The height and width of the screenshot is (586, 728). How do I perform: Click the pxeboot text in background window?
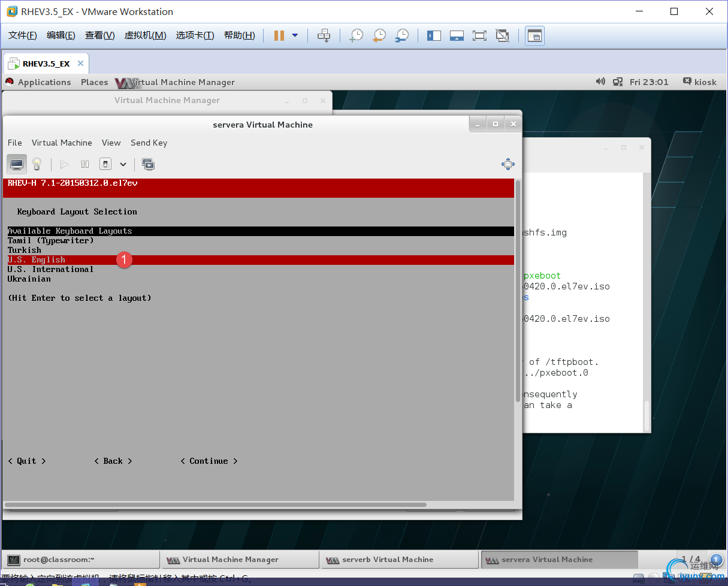click(x=542, y=276)
